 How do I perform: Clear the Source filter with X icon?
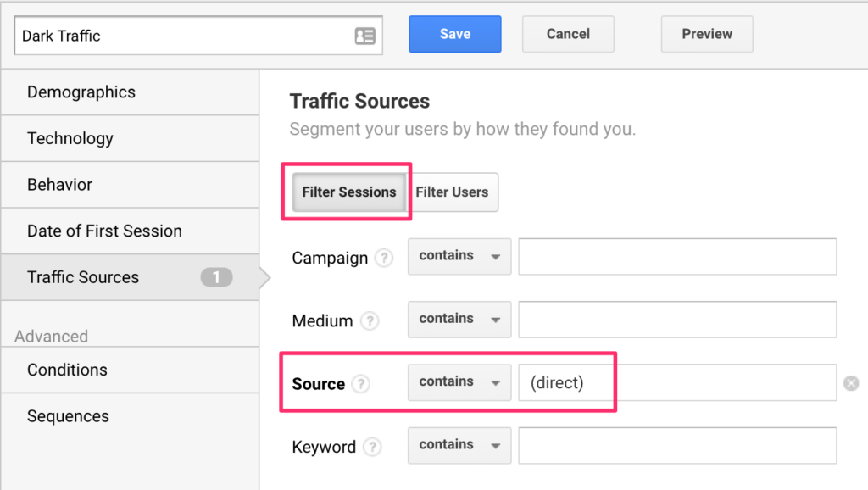(851, 382)
